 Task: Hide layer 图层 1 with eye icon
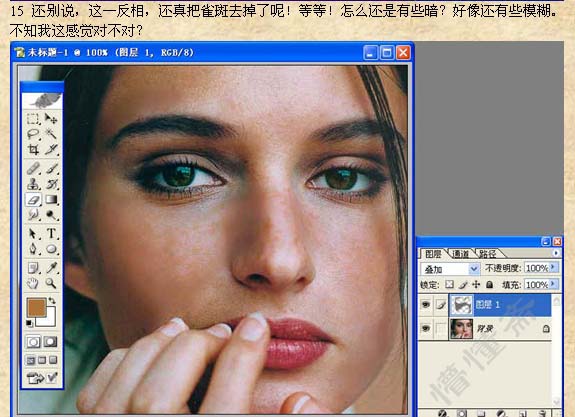tap(426, 304)
